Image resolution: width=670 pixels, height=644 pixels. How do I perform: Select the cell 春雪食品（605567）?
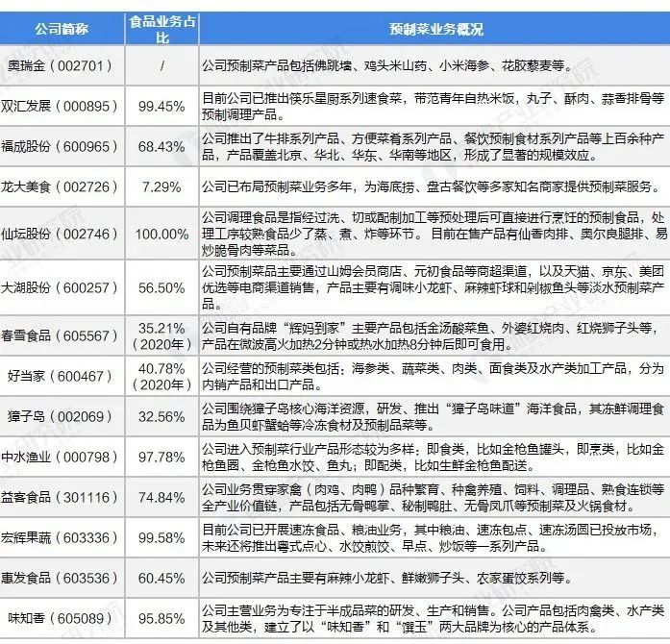62,335
